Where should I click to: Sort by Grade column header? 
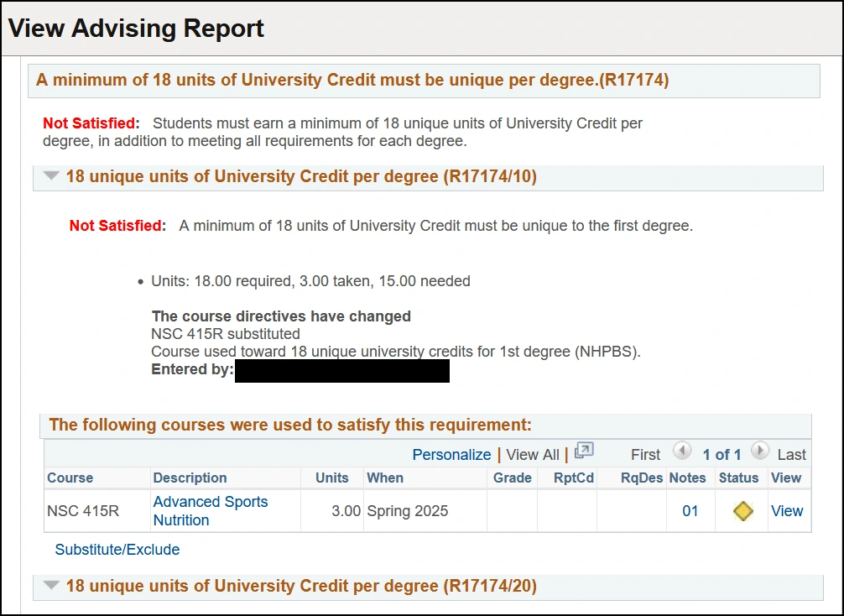512,478
